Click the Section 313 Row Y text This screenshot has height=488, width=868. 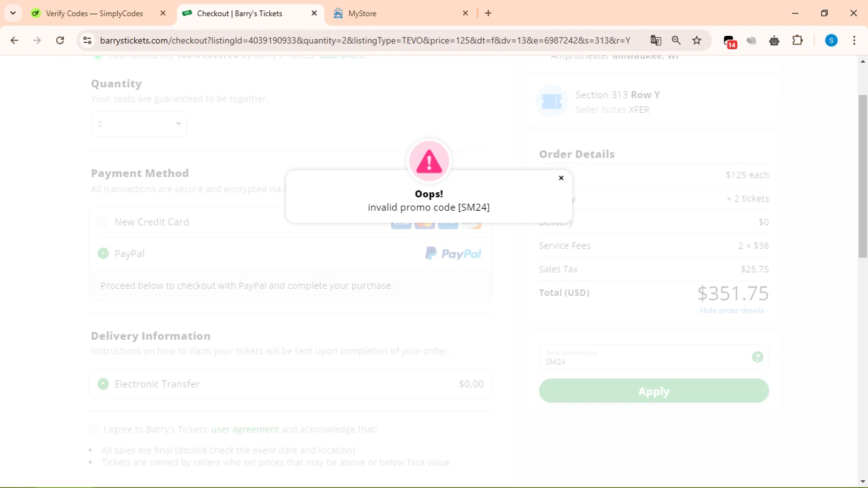pos(617,95)
